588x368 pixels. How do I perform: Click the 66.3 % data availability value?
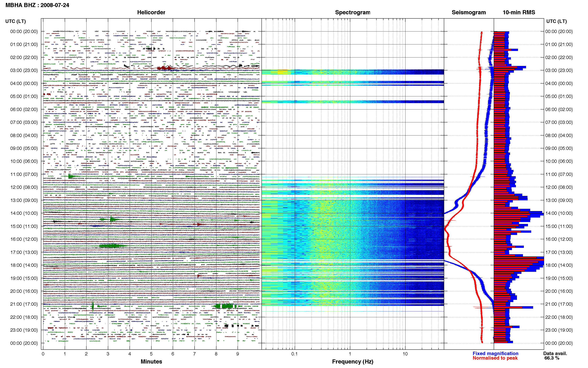552,358
